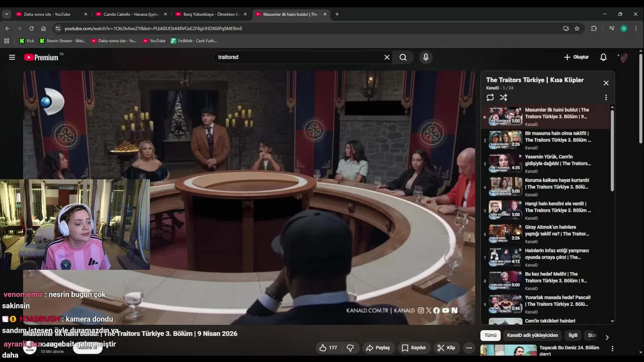Toggle playlist loop

tap(490, 98)
